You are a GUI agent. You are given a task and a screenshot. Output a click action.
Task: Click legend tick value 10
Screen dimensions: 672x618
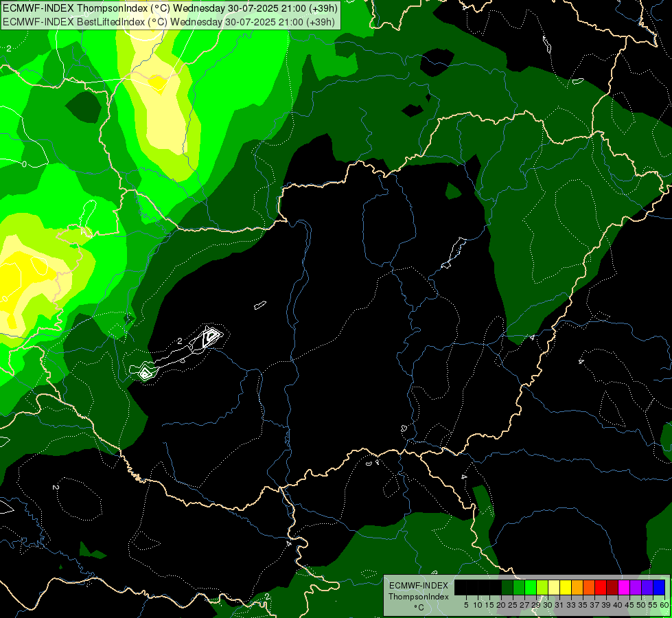point(478,605)
